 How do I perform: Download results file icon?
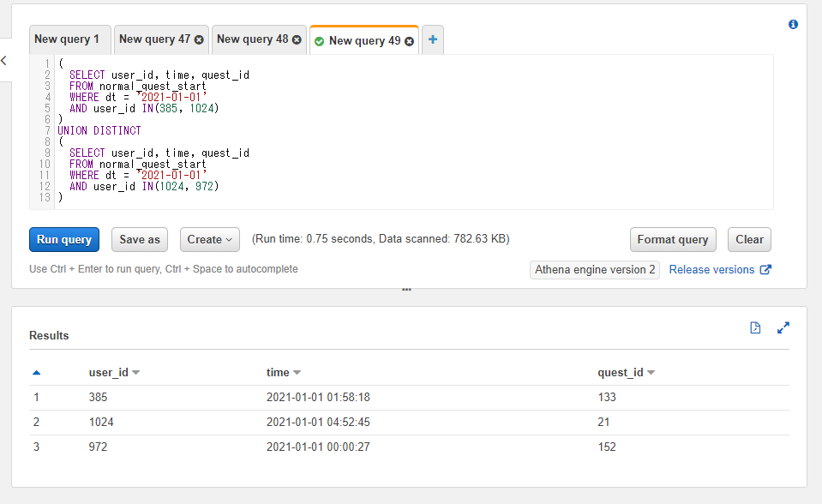coord(755,327)
